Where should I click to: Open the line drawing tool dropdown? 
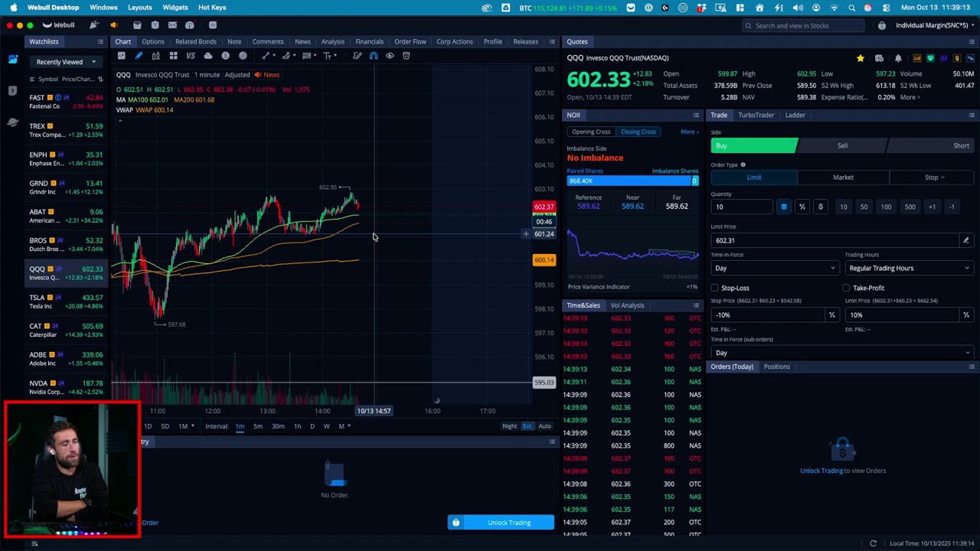point(267,56)
